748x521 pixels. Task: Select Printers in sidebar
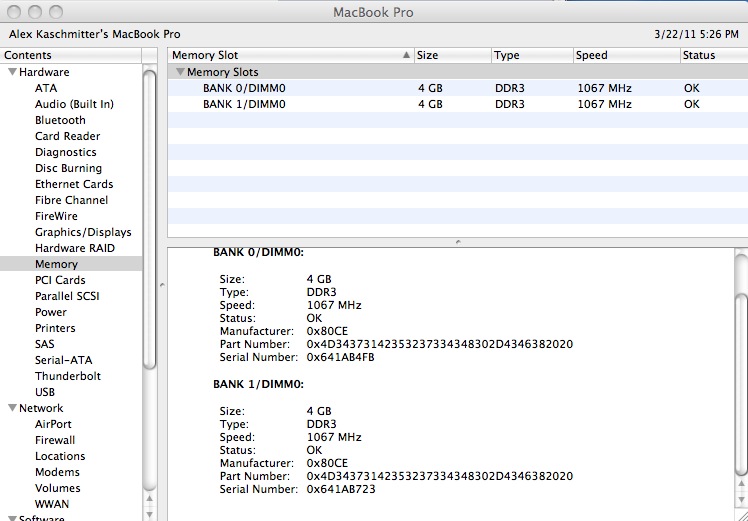(55, 328)
